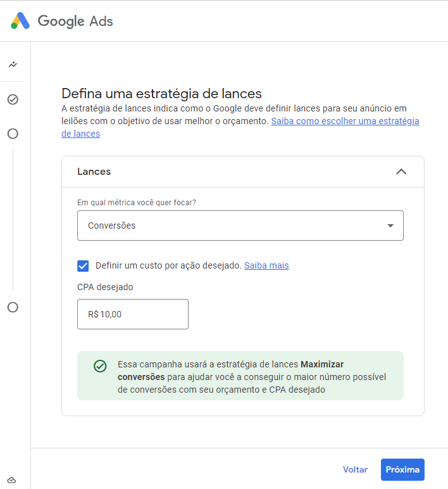Click the CPA desejado input field
Image resolution: width=448 pixels, height=489 pixels.
coord(133,314)
